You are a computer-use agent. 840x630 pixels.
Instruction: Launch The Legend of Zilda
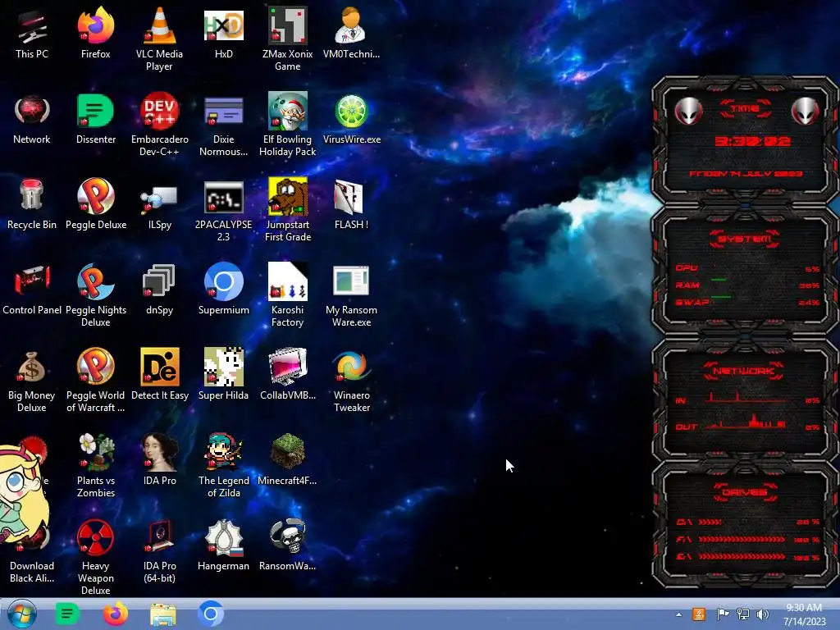click(223, 466)
